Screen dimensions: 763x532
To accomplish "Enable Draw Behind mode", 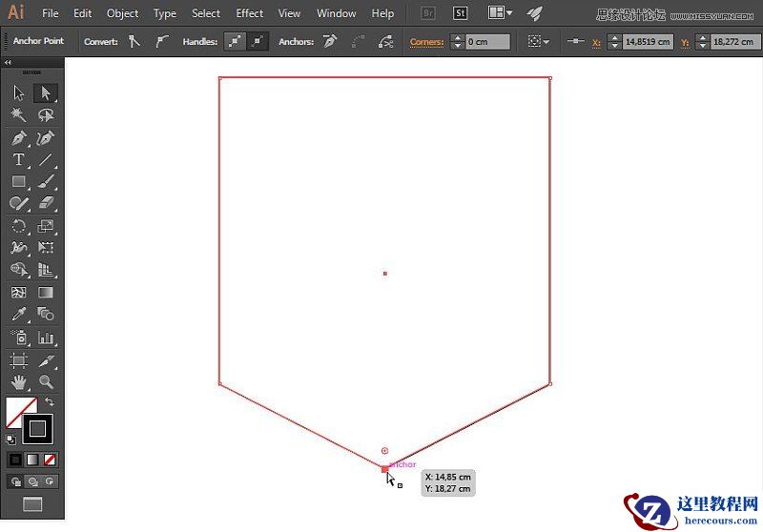I will pyautogui.click(x=32, y=481).
